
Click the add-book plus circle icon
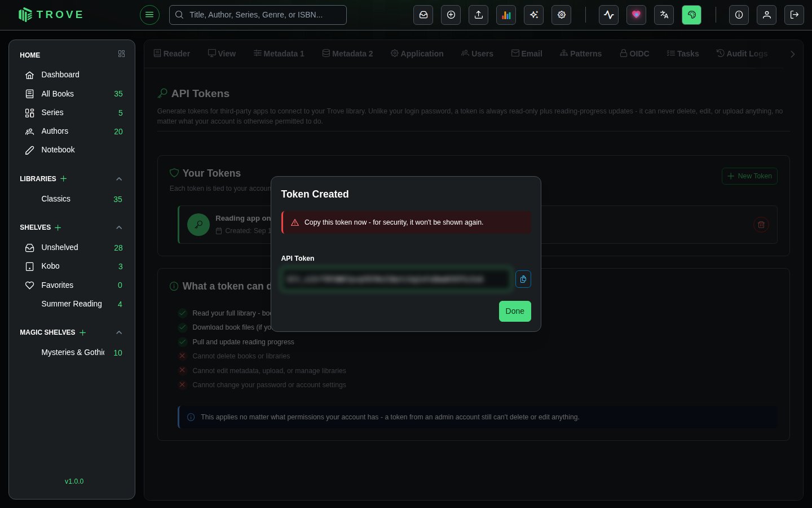coord(451,15)
